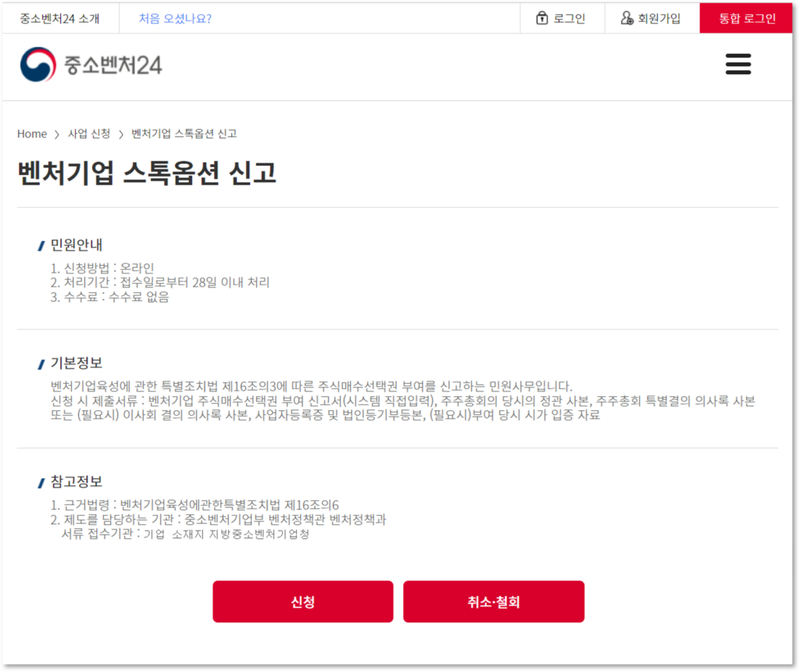This screenshot has width=800, height=672.
Task: Click the red marker before 기본정보
Action: (41, 363)
